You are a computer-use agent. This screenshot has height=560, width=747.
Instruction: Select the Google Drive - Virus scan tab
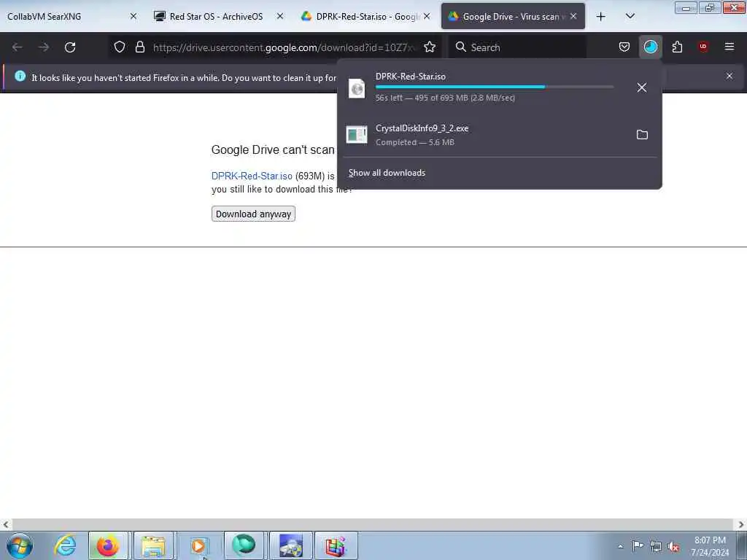[513, 16]
